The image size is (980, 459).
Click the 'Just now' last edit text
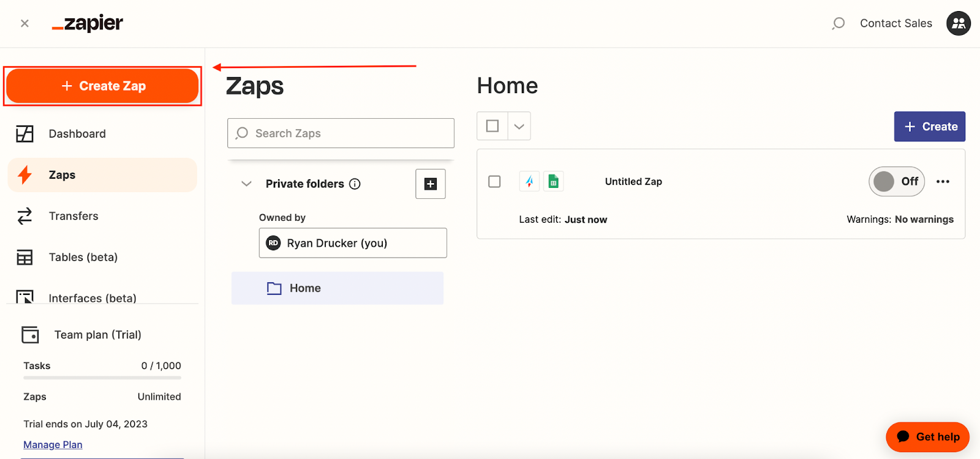coord(586,219)
